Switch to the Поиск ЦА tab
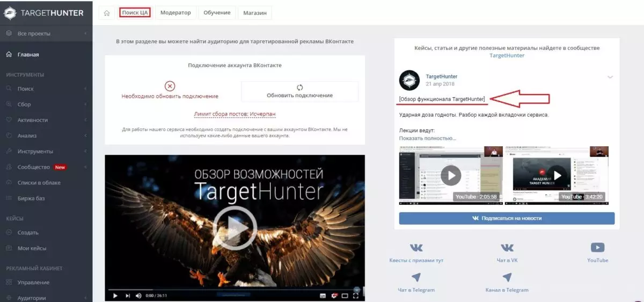The image size is (644, 302). coord(135,13)
